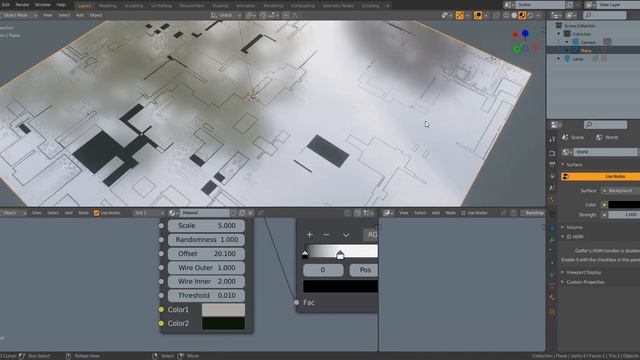Click the Camera object icon in outliner

[x=576, y=42]
